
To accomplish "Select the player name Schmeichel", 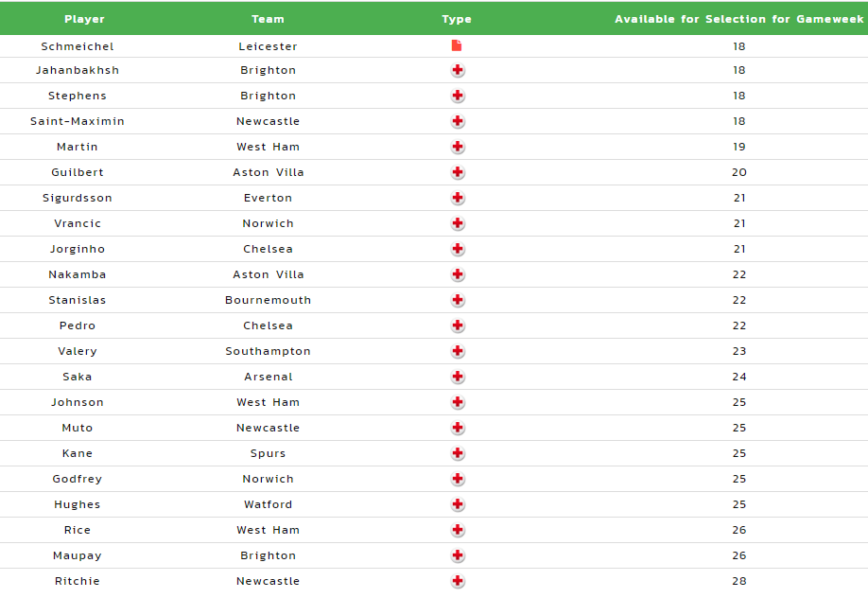I will pos(78,46).
